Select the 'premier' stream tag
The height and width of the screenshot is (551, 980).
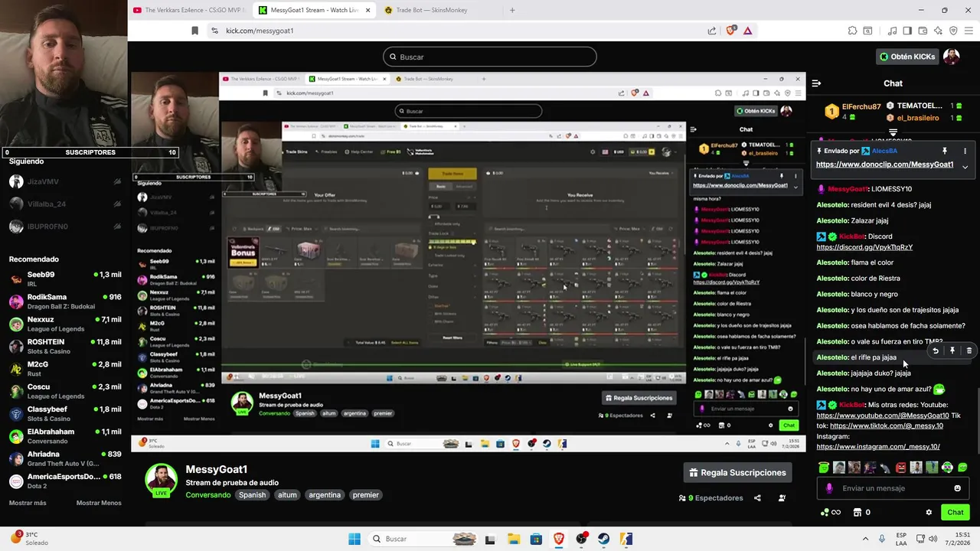pyautogui.click(x=366, y=495)
